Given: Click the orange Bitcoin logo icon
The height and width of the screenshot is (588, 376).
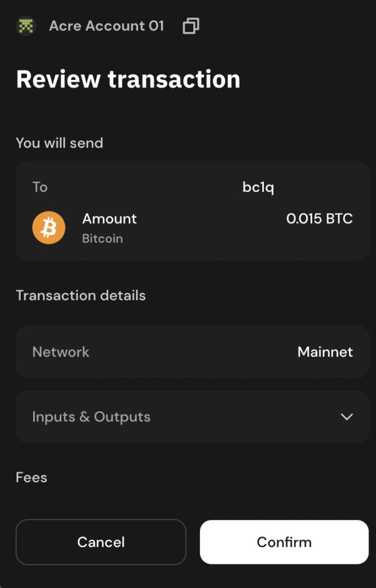Looking at the screenshot, I should (x=49, y=229).
